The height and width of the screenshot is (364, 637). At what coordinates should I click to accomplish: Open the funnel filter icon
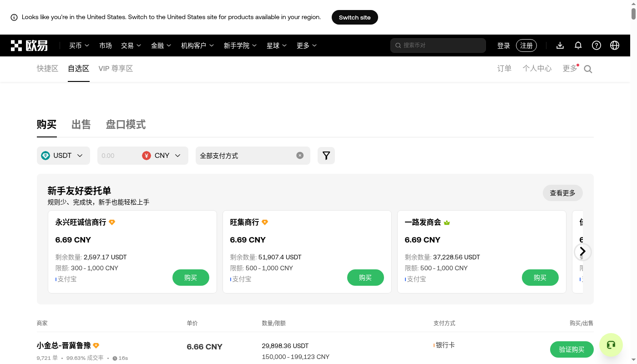point(326,156)
